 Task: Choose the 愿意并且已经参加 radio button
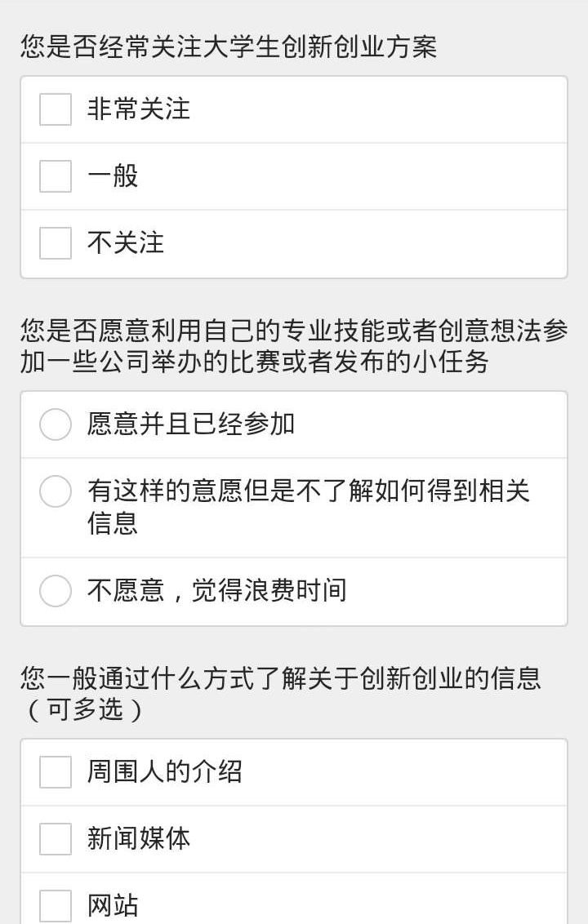[x=56, y=424]
